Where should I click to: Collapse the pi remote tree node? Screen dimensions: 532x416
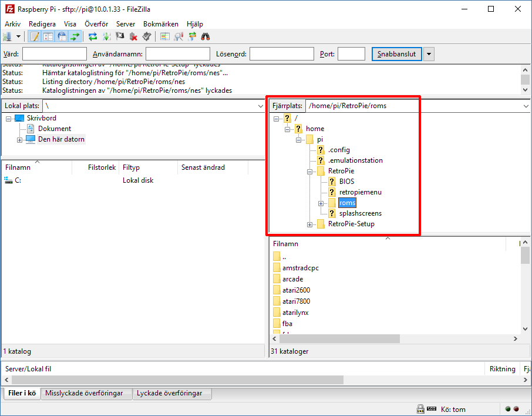pos(298,140)
